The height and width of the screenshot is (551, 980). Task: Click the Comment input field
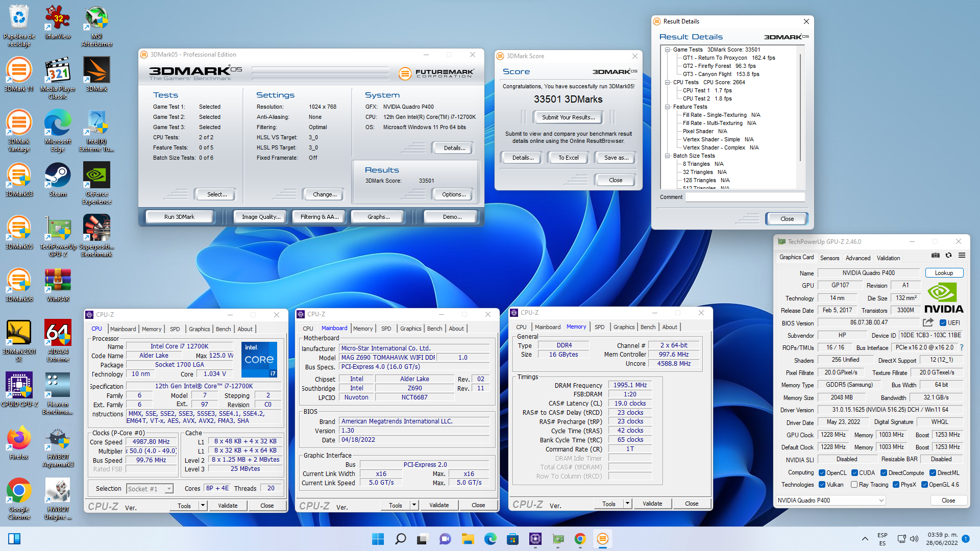click(x=745, y=197)
